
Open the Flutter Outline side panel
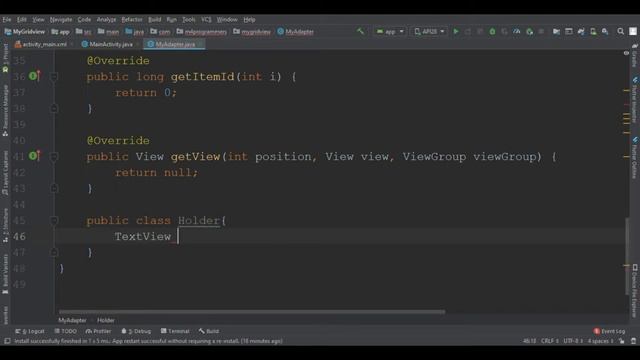click(x=635, y=158)
